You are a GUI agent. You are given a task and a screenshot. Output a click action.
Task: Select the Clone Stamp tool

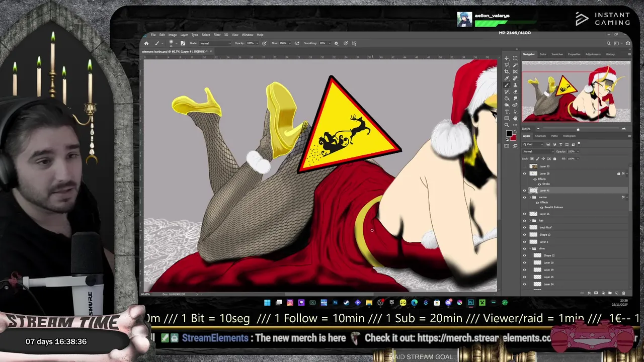pos(515,85)
